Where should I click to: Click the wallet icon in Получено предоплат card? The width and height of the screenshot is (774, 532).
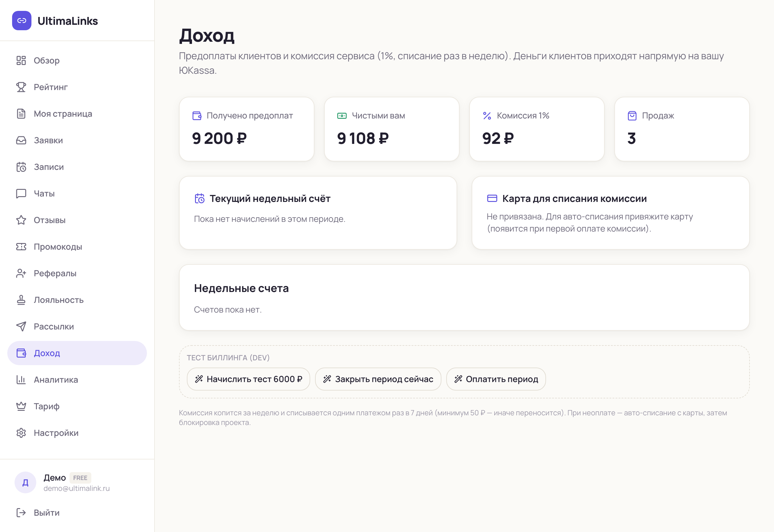pos(197,116)
